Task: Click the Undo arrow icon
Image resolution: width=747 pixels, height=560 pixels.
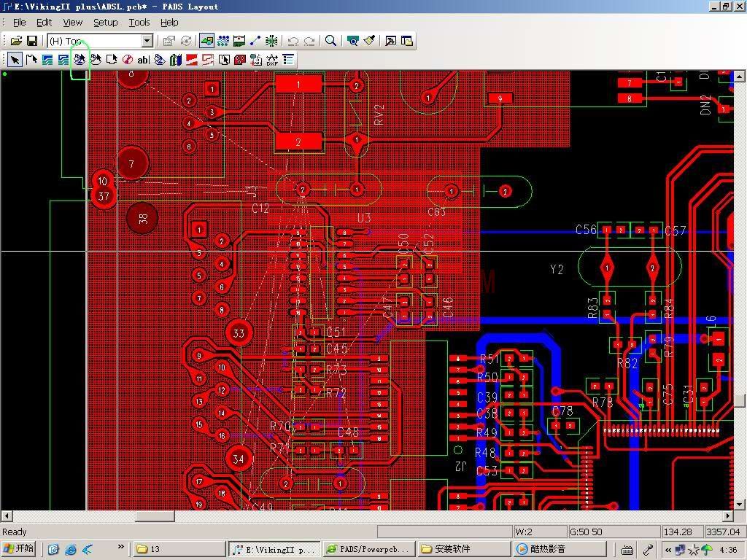Action: pos(293,41)
